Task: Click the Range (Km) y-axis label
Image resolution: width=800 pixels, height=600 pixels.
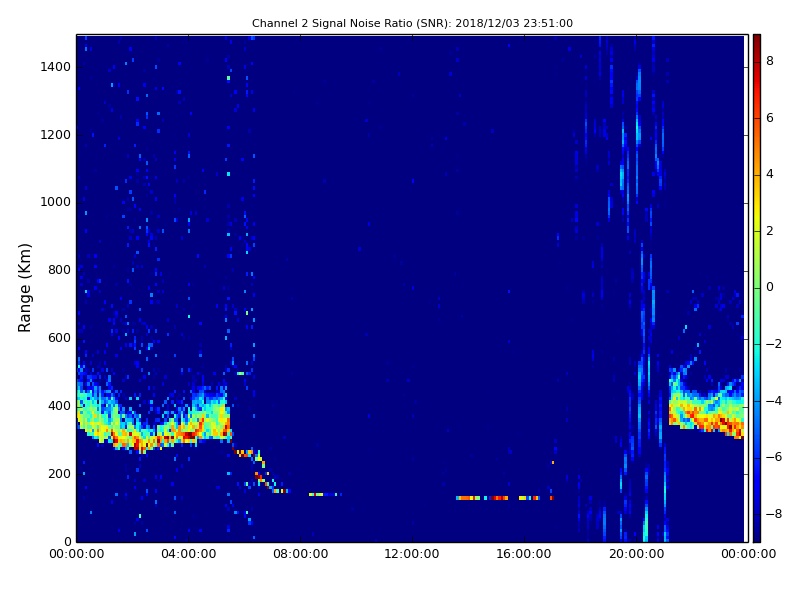Action: point(24,288)
